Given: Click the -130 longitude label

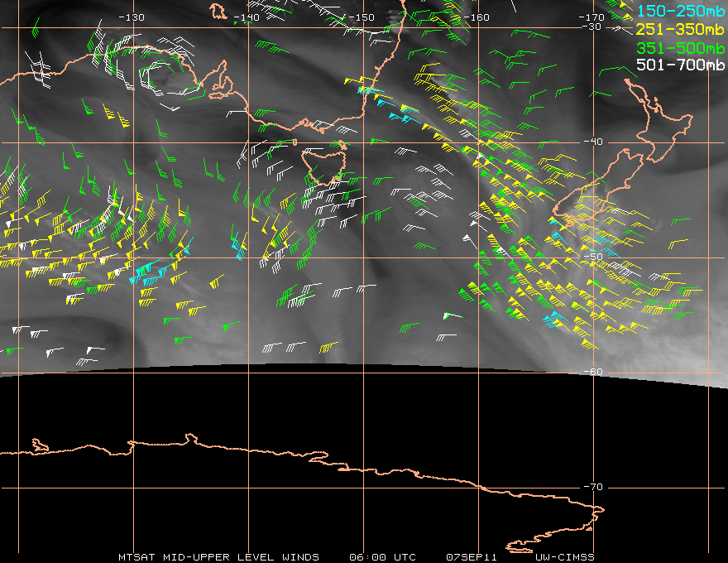Looking at the screenshot, I should click(132, 17).
